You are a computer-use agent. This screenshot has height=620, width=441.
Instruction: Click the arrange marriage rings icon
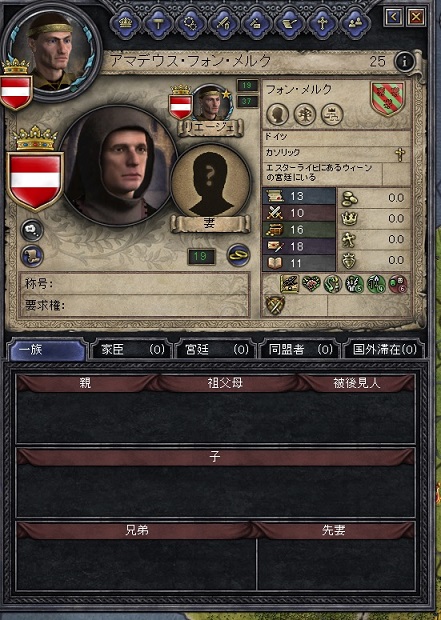click(x=238, y=255)
